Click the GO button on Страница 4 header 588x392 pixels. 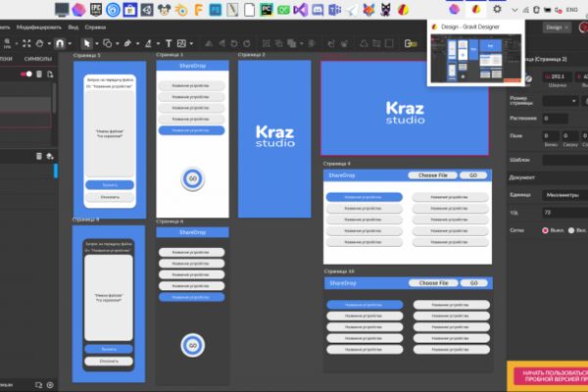tap(473, 175)
